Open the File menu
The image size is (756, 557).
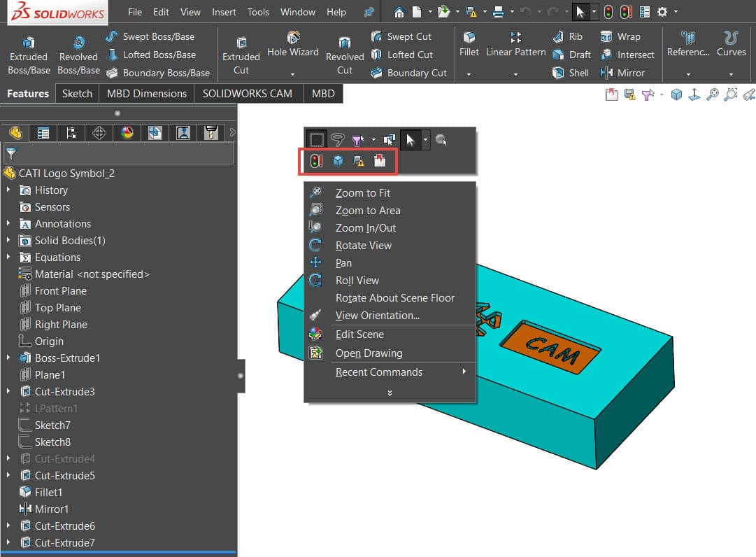(x=135, y=12)
